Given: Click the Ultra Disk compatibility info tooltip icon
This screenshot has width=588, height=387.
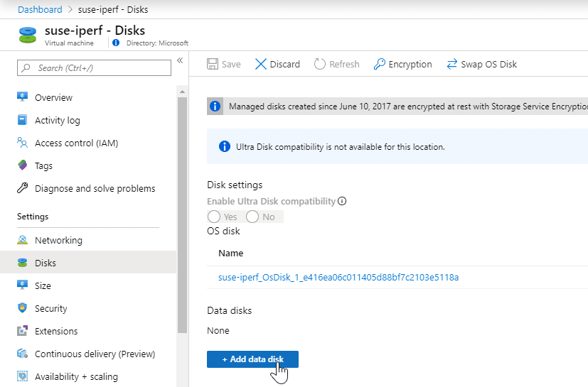Looking at the screenshot, I should 342,201.
